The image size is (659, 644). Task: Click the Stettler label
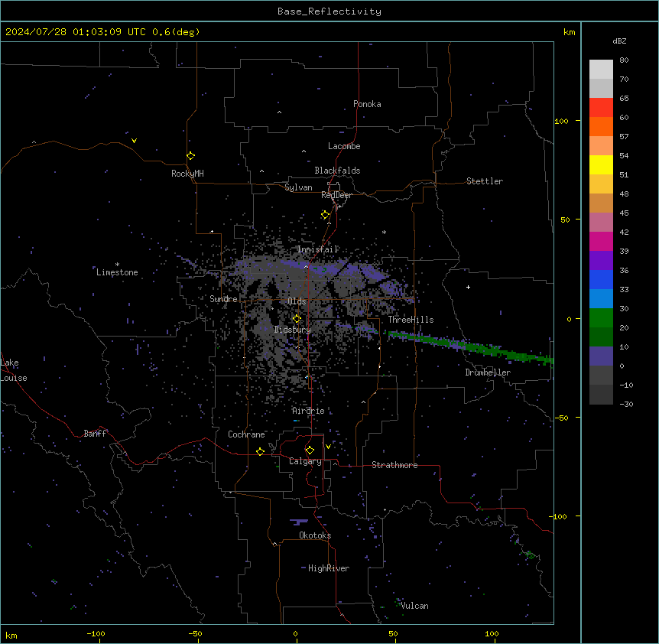tap(485, 181)
